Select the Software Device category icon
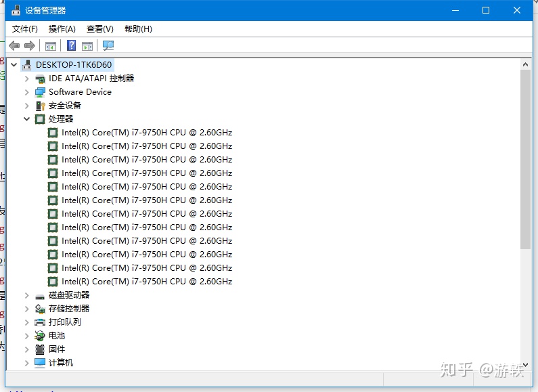Image resolution: width=538 pixels, height=392 pixels. [x=40, y=92]
